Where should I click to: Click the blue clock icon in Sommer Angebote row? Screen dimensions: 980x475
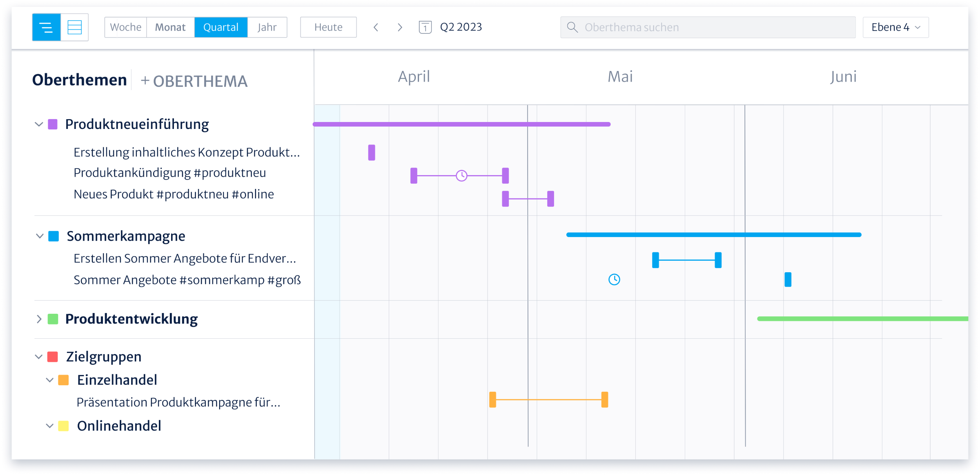(x=614, y=280)
